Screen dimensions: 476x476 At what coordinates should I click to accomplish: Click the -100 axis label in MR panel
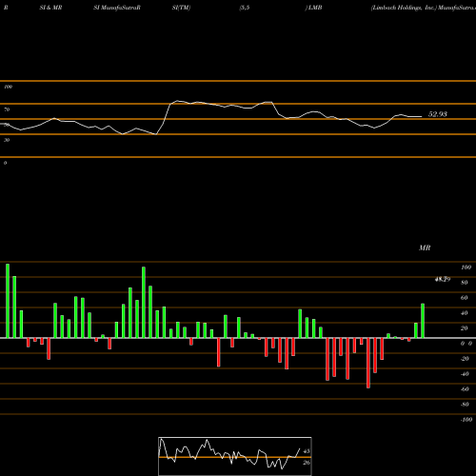tap(466, 420)
